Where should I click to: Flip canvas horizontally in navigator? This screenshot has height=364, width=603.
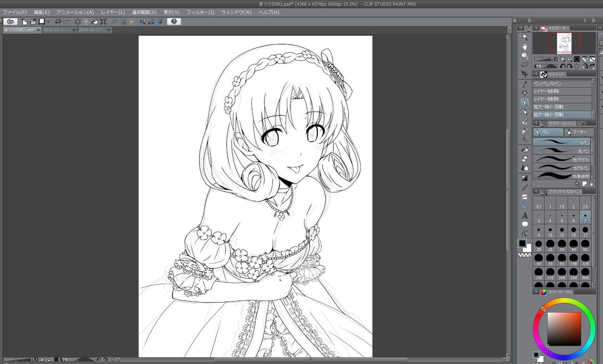585,66
